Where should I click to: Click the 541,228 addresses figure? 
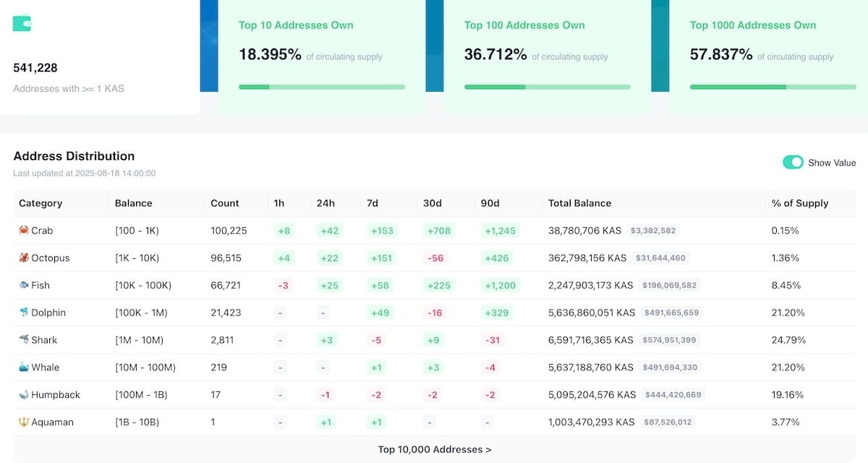[x=35, y=68]
